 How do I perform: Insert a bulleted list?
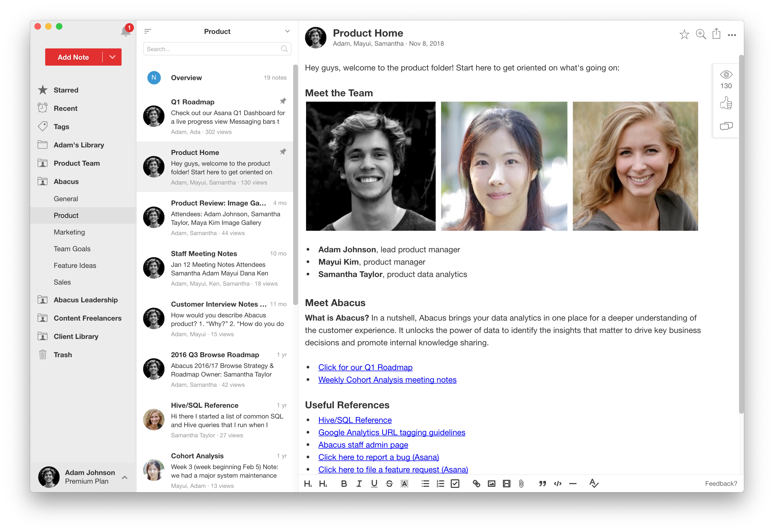point(425,484)
